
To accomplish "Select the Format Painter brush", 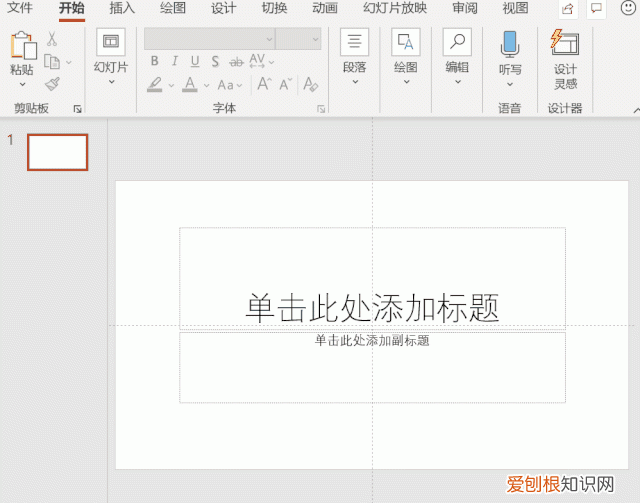I will click(52, 84).
